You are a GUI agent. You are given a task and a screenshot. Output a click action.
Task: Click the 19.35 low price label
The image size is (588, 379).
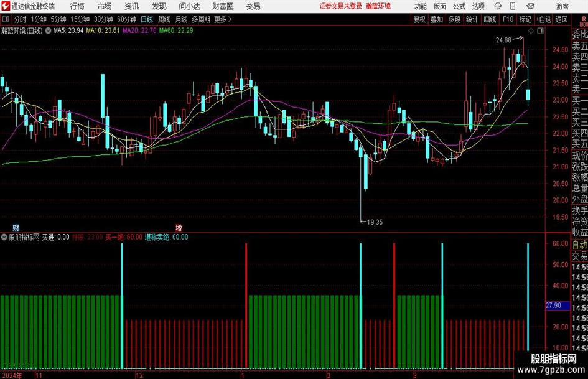(375, 222)
